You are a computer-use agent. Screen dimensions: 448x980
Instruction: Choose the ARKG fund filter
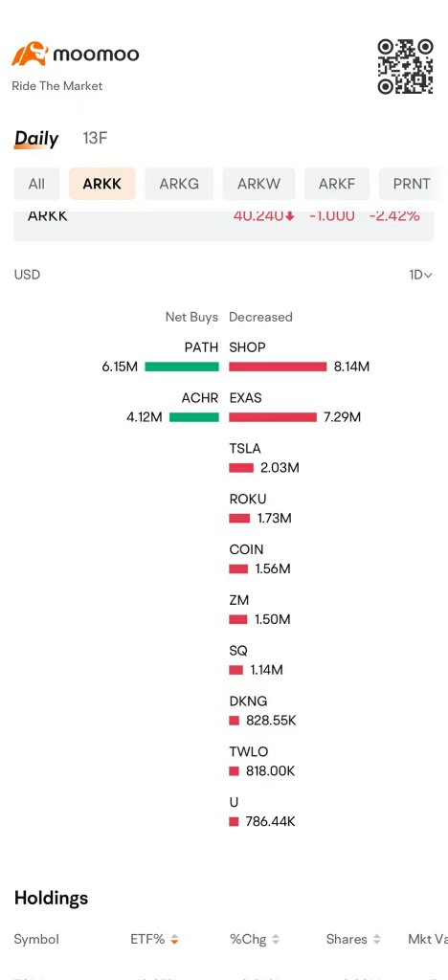point(179,184)
